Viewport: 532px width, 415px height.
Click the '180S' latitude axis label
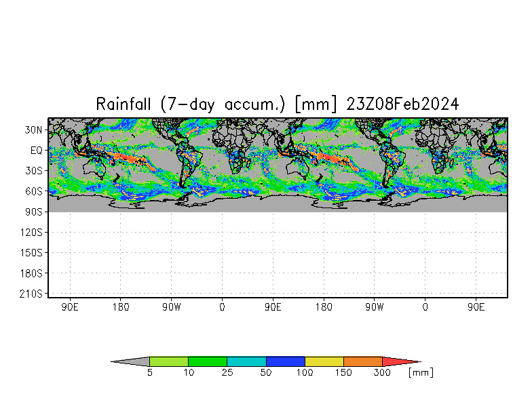tap(31, 273)
